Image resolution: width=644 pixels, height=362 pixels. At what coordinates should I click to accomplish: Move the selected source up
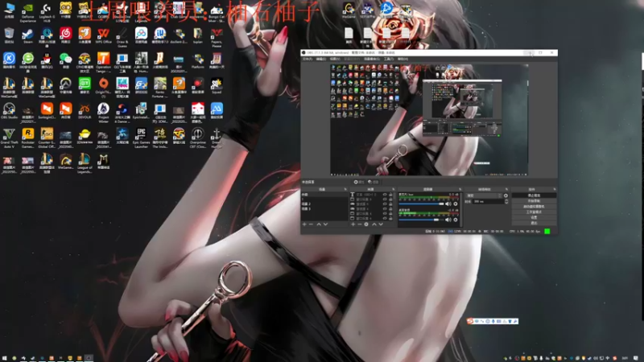[374, 224]
